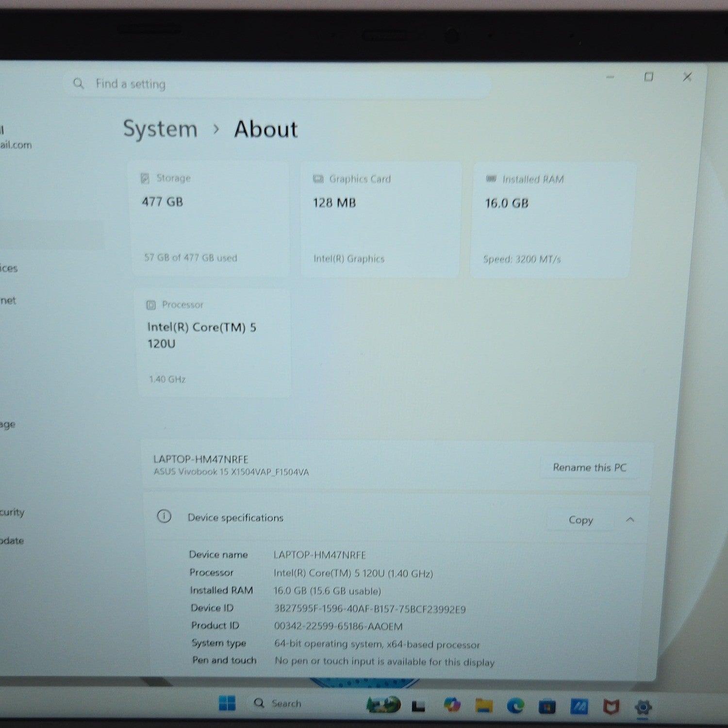728x728 pixels.
Task: Open File Explorer from the taskbar
Action: point(483,705)
